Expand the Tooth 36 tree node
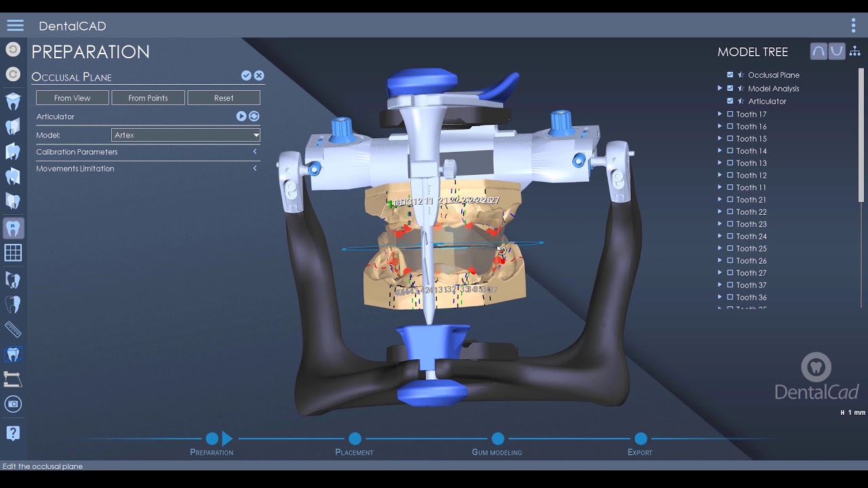 coord(720,298)
